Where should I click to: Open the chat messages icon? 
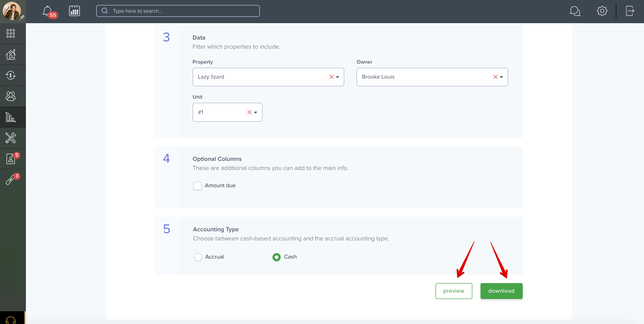[x=575, y=11]
